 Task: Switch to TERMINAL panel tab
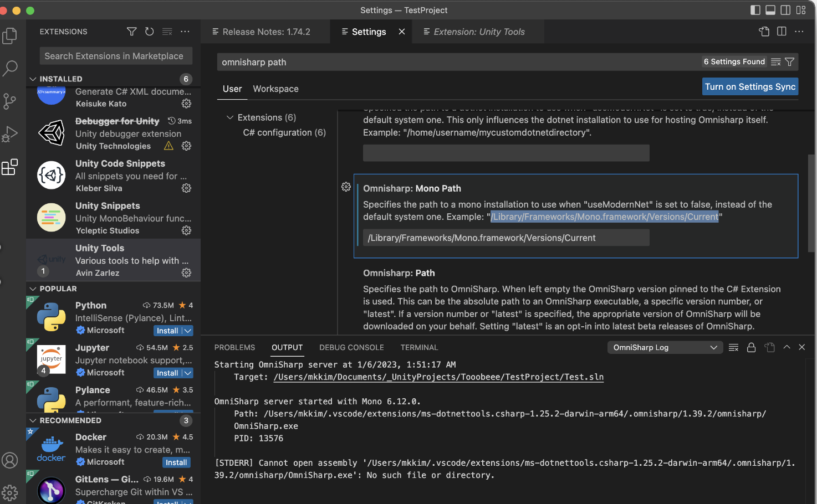tap(419, 347)
